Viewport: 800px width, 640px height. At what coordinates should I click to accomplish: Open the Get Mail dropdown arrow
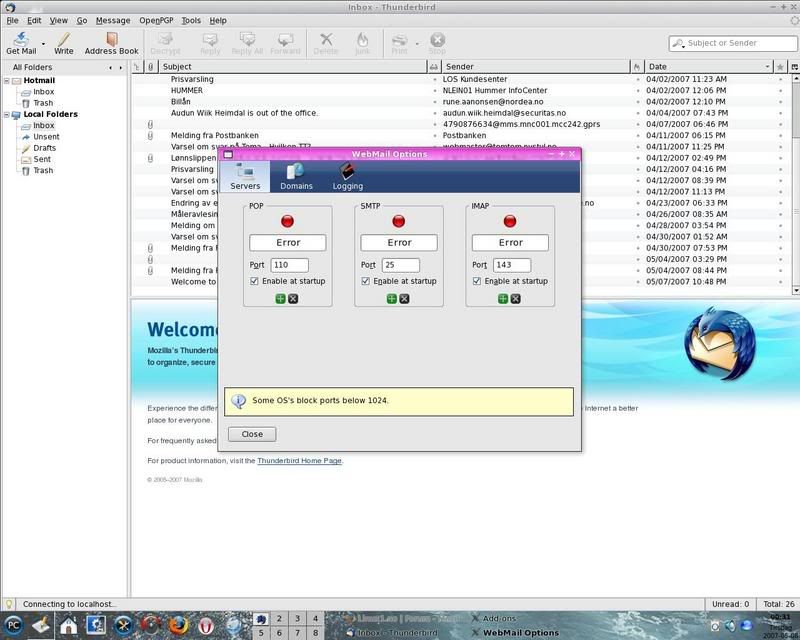(x=43, y=44)
